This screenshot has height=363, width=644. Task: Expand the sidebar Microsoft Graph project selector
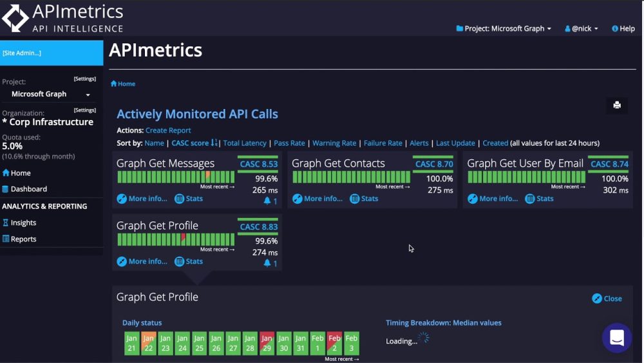[51, 94]
